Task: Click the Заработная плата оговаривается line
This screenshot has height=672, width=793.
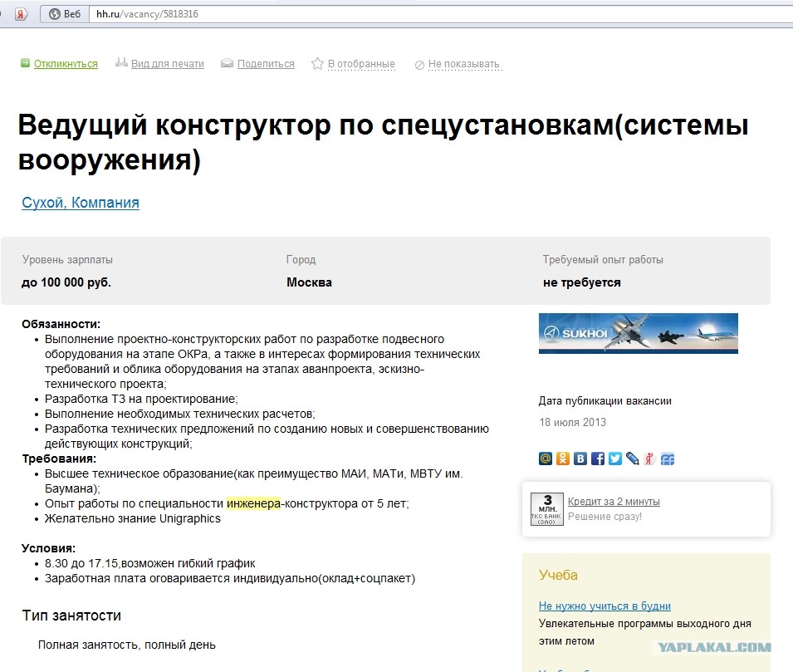Action: click(230, 578)
